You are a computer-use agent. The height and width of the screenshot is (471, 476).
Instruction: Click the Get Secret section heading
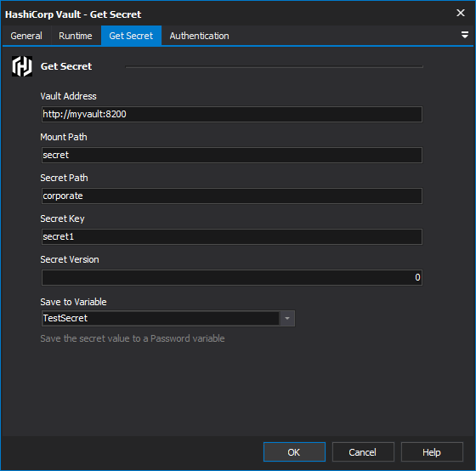pyautogui.click(x=66, y=66)
